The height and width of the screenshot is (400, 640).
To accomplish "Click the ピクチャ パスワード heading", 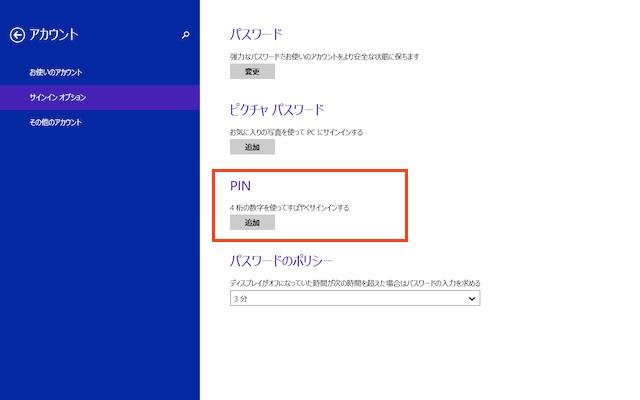I will [x=277, y=109].
